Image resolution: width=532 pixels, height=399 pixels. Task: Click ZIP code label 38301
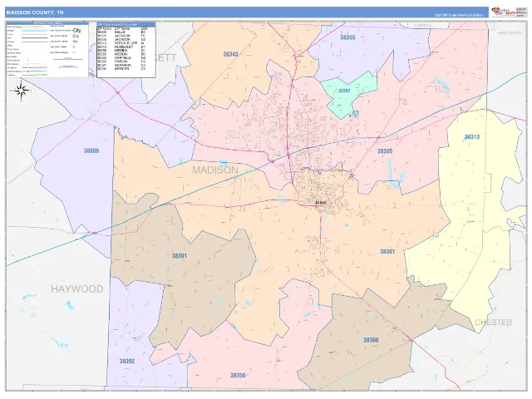[x=387, y=251]
